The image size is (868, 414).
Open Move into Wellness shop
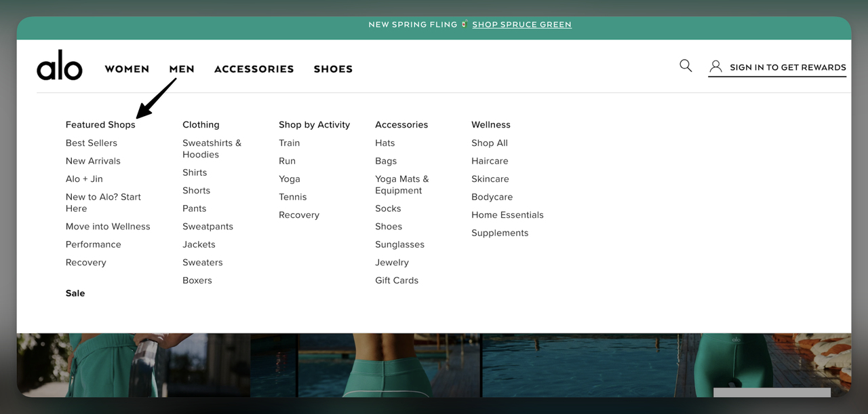click(x=108, y=226)
